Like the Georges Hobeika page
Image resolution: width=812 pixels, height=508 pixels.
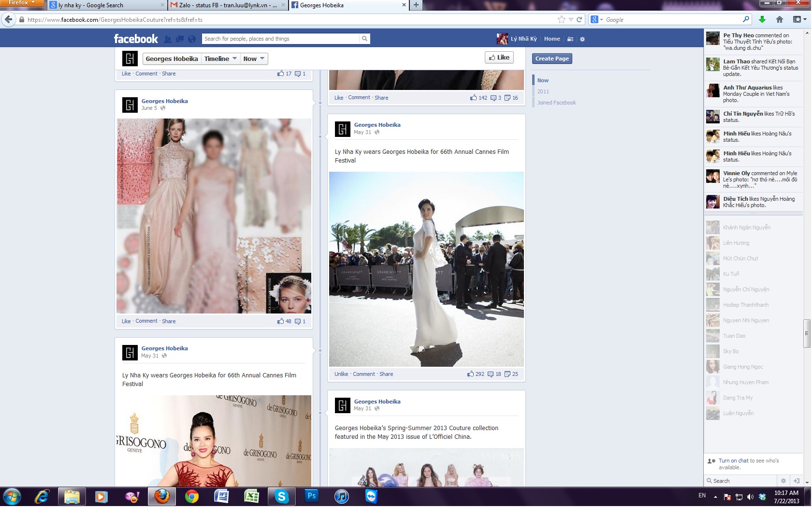pos(499,57)
